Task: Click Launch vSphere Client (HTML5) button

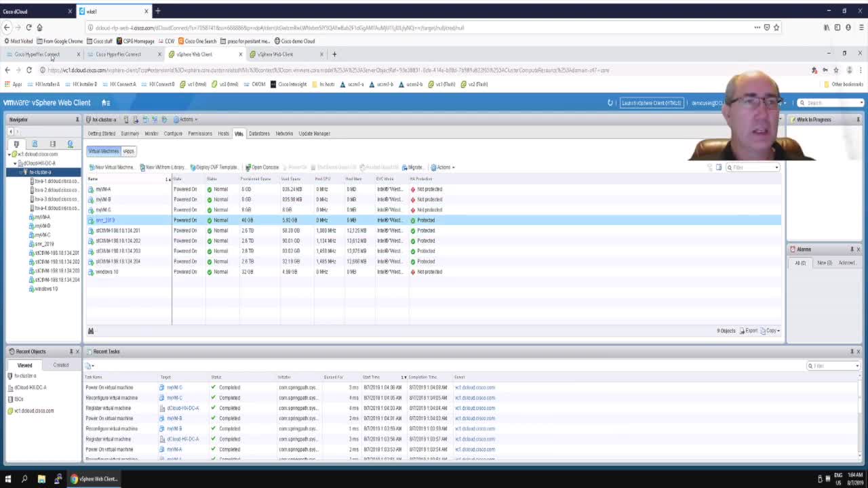Action: [x=651, y=103]
